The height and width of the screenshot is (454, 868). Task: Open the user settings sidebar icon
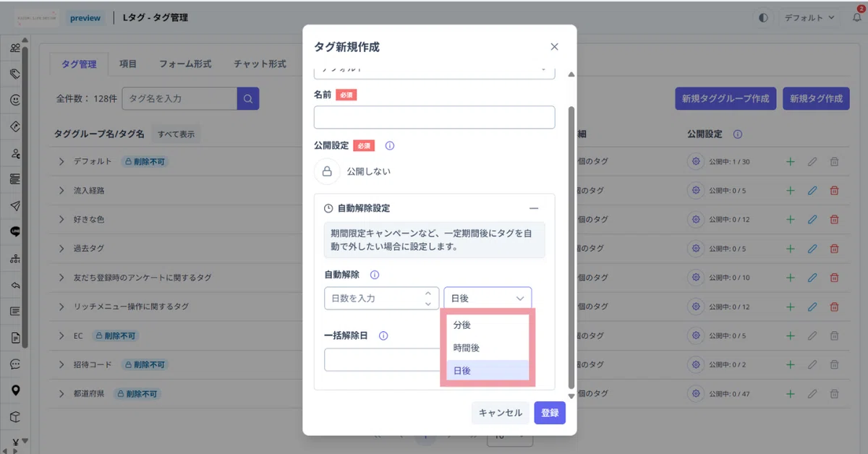point(15,153)
